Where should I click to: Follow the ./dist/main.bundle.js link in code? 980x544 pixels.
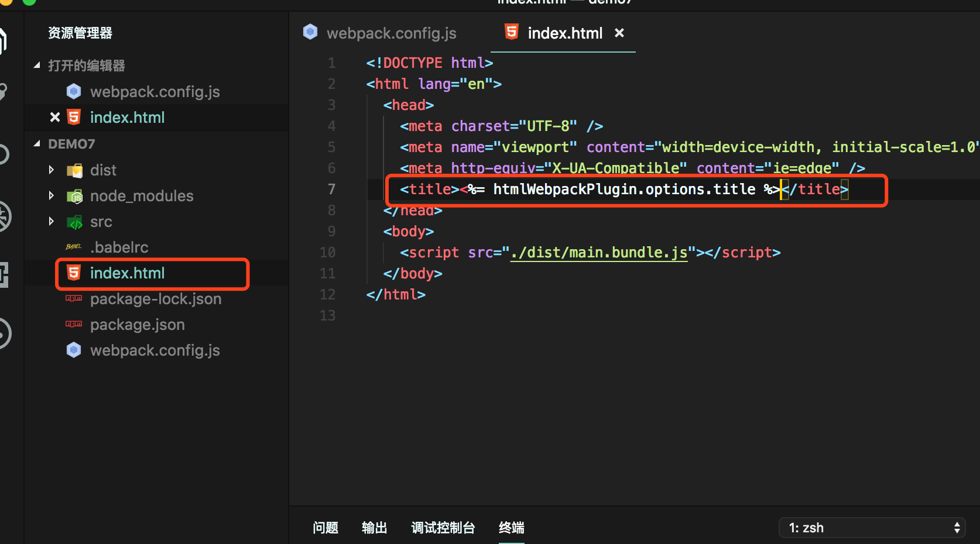pos(599,253)
